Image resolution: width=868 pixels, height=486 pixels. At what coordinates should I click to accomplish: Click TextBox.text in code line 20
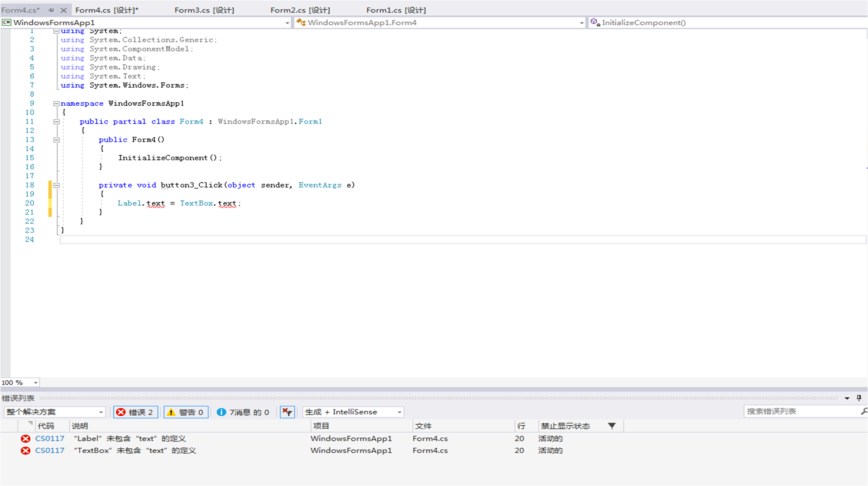(208, 203)
